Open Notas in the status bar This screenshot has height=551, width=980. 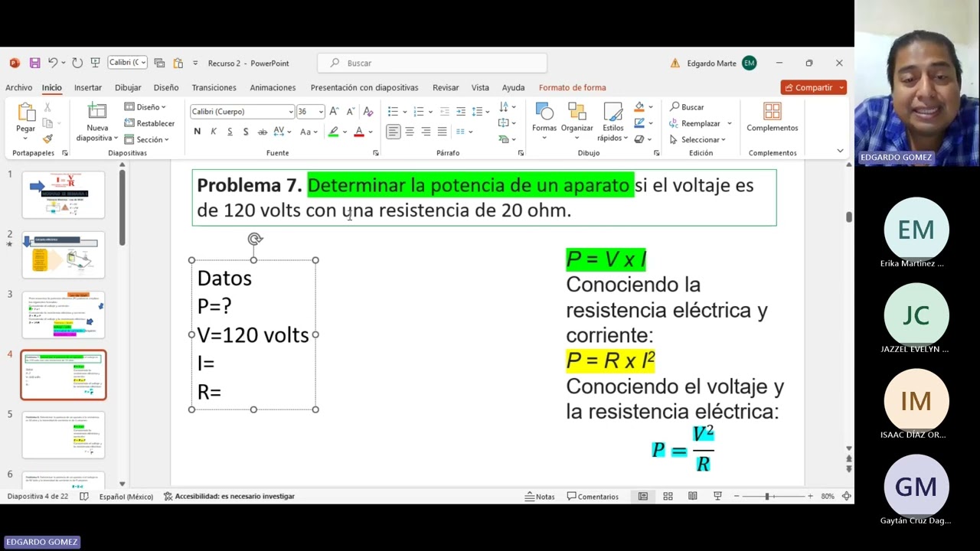coord(540,497)
